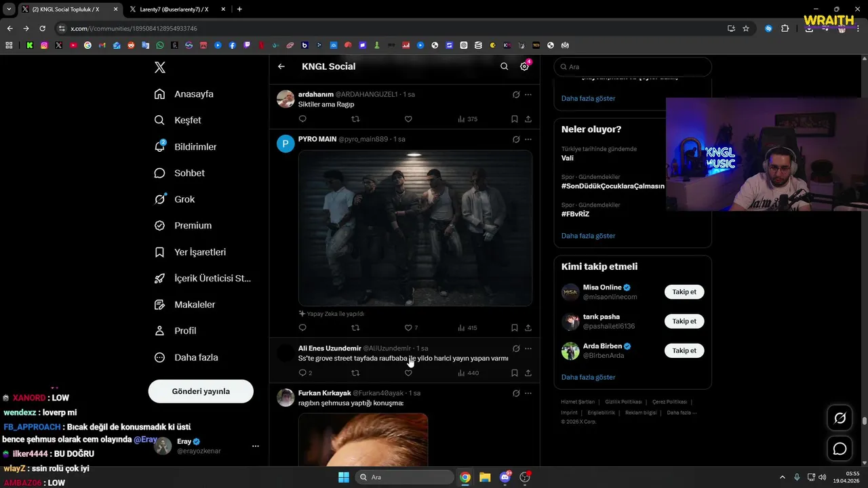This screenshot has width=868, height=488.
Task: Open Windows Start menu
Action: click(344, 477)
